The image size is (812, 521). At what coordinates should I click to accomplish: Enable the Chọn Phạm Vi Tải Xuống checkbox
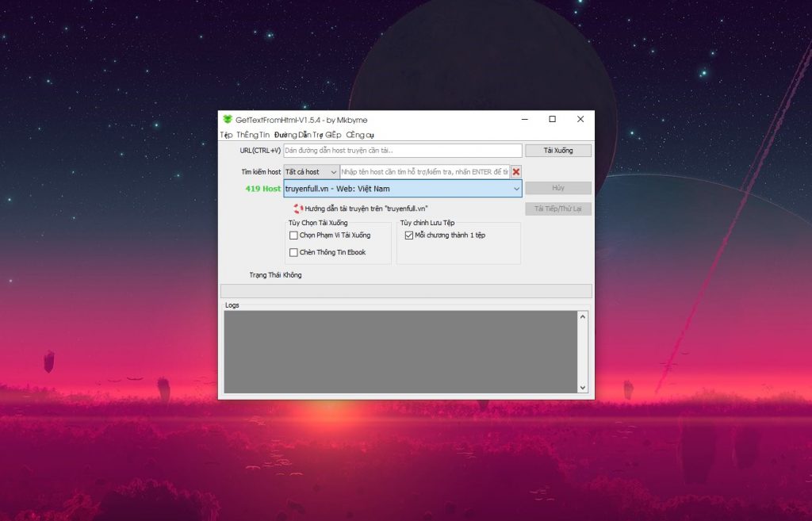coord(293,236)
